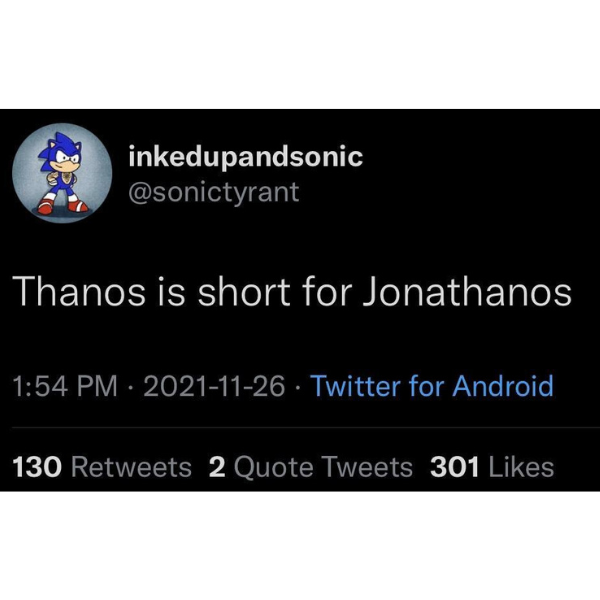Screen dimensions: 600x600
Task: Click the bold 301 like count
Action: (x=454, y=467)
